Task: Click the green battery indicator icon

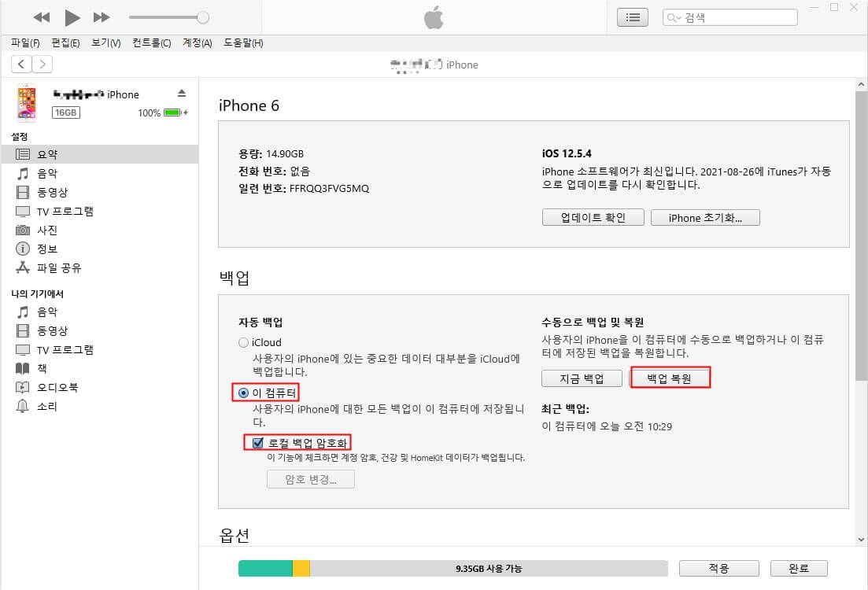Action: pyautogui.click(x=172, y=112)
